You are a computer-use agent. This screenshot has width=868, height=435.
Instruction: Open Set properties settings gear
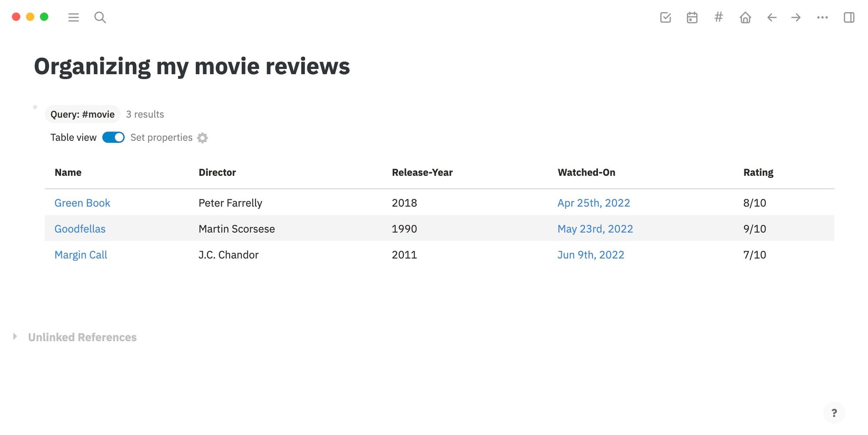pyautogui.click(x=202, y=138)
